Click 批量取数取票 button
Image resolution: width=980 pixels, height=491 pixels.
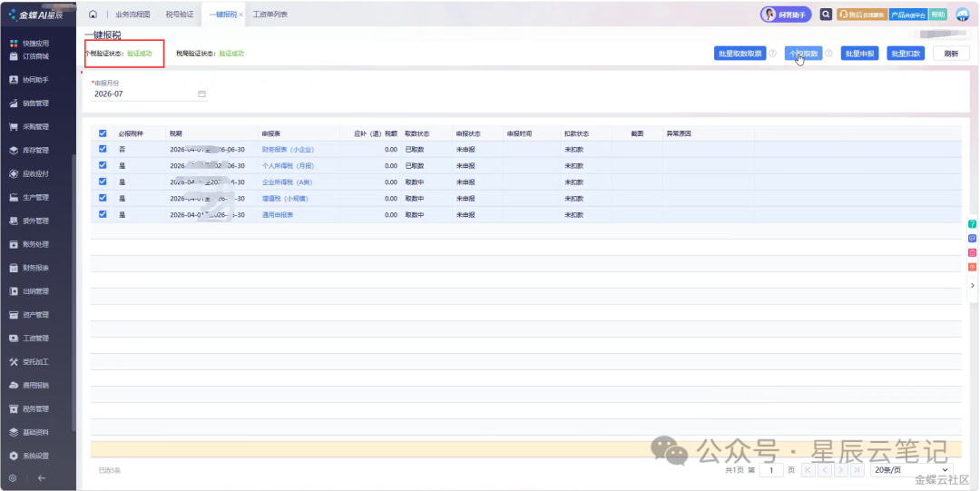coord(740,54)
